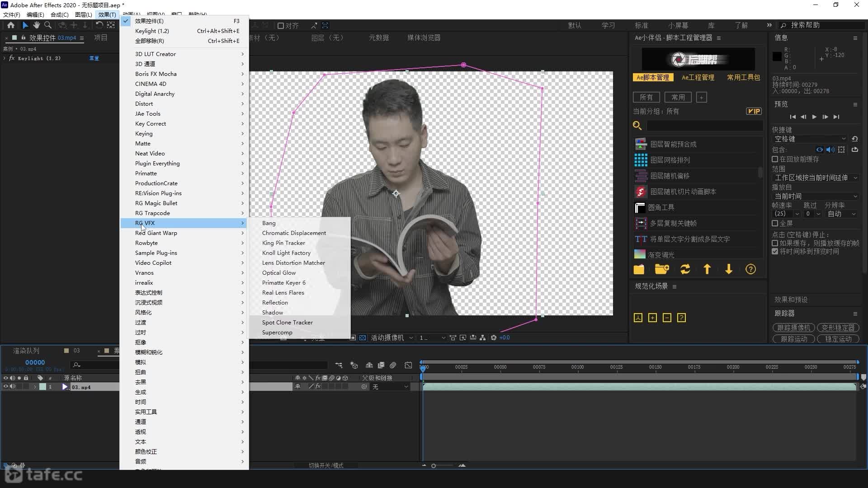Image resolution: width=868 pixels, height=488 pixels.
Task: Click the add-folder icon in script panel
Action: [662, 269]
